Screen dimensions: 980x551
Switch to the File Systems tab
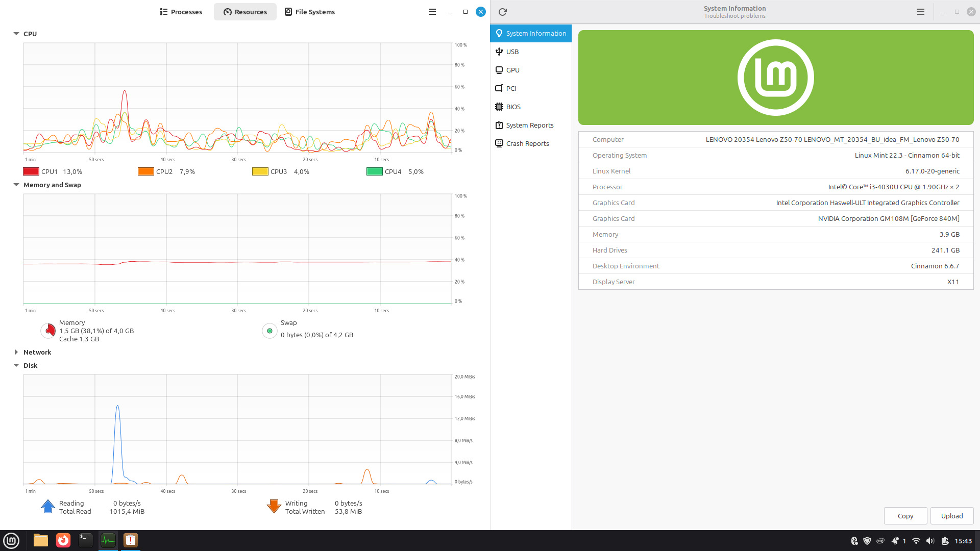(x=310, y=12)
